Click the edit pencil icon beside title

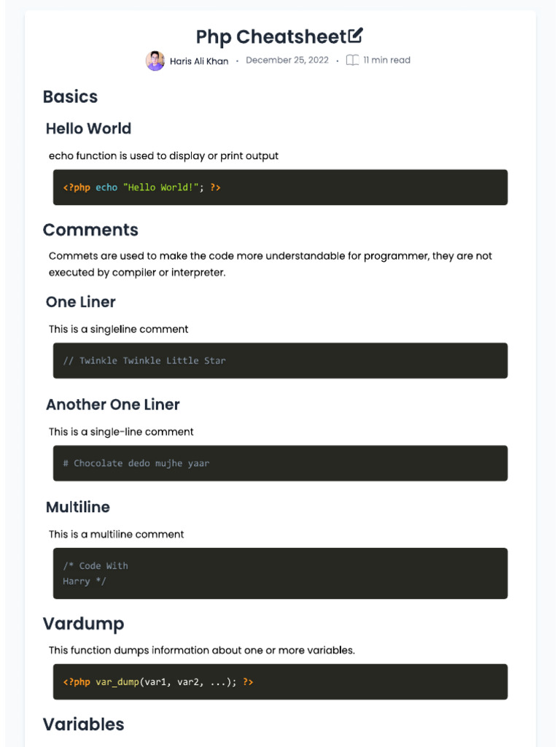point(355,35)
